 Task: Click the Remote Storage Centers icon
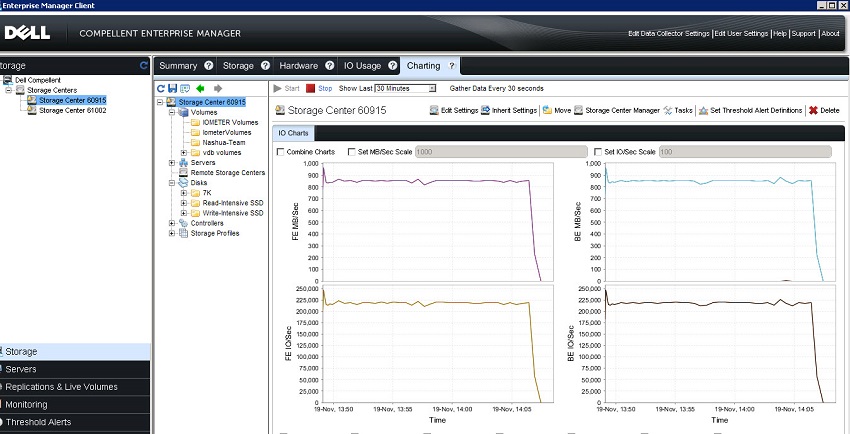tap(183, 172)
